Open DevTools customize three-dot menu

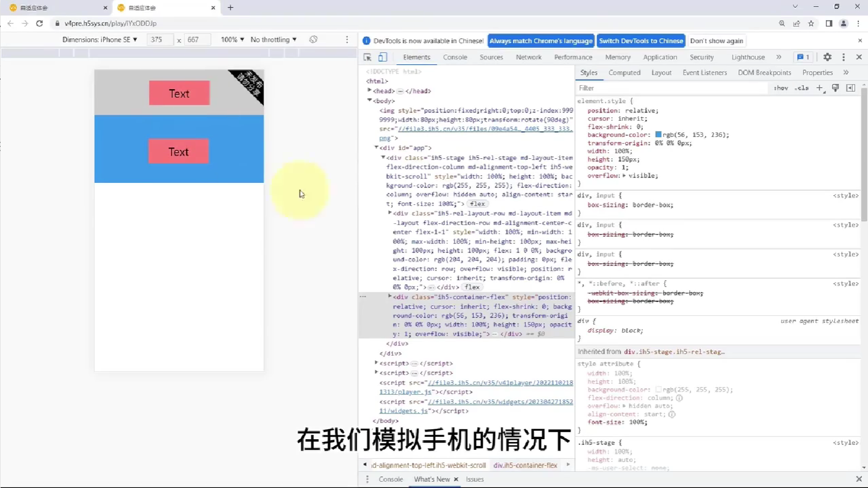tap(843, 57)
